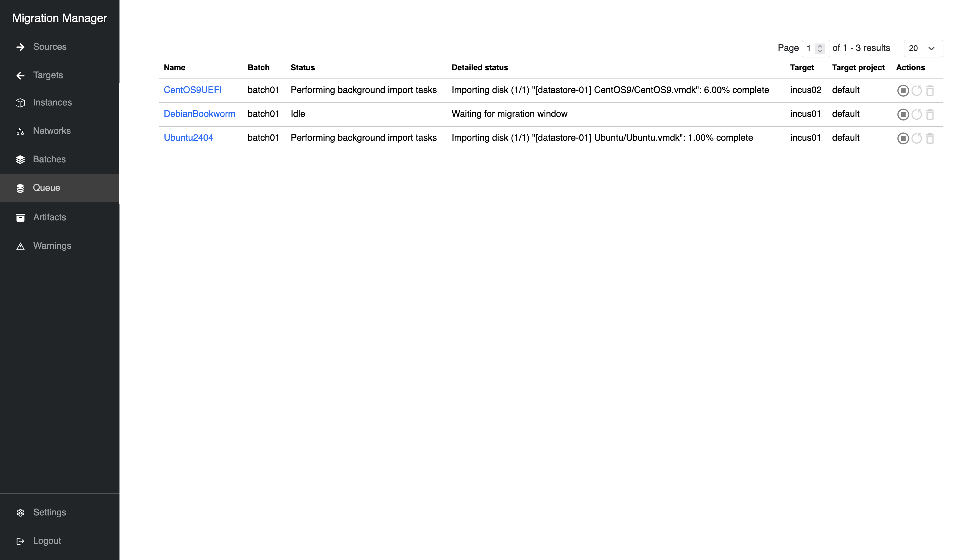The height and width of the screenshot is (560, 973).
Task: Click trash icon in Ubuntu2404 row
Action: pyautogui.click(x=930, y=138)
